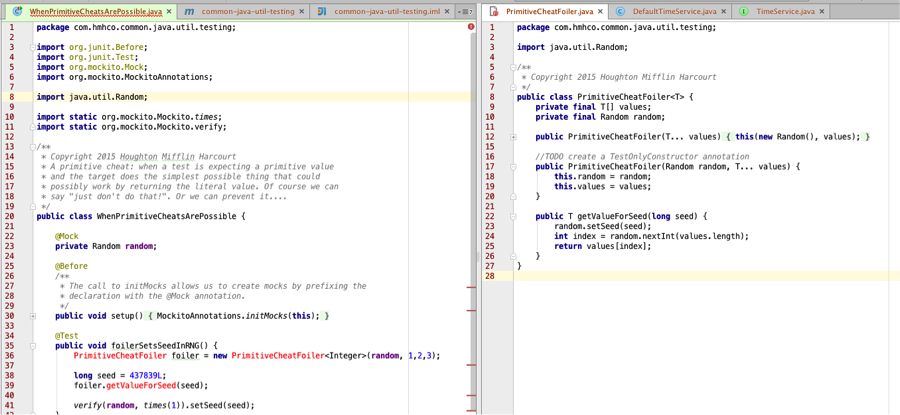Click 'import java.util.Random;' on highlighted line 8
The width and height of the screenshot is (900, 415).
(92, 96)
